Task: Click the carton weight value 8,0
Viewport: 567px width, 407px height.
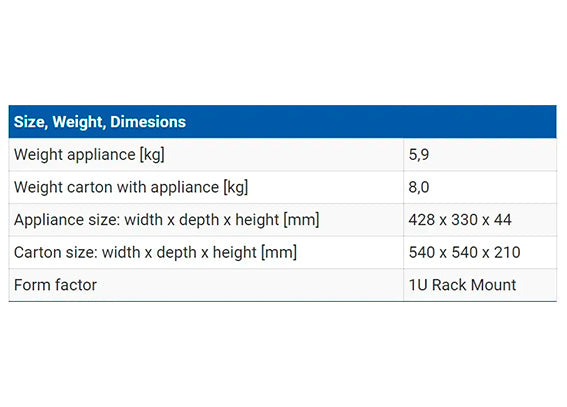Action: [x=419, y=187]
